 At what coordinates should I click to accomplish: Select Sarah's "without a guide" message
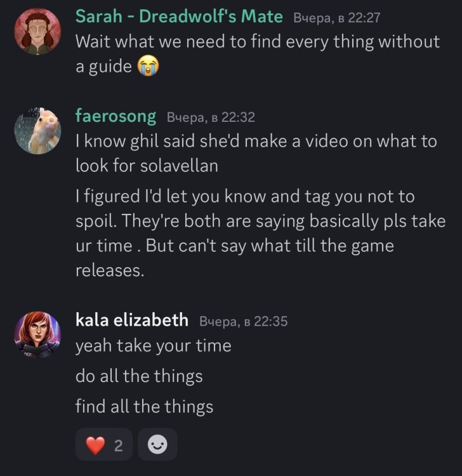tap(257, 53)
